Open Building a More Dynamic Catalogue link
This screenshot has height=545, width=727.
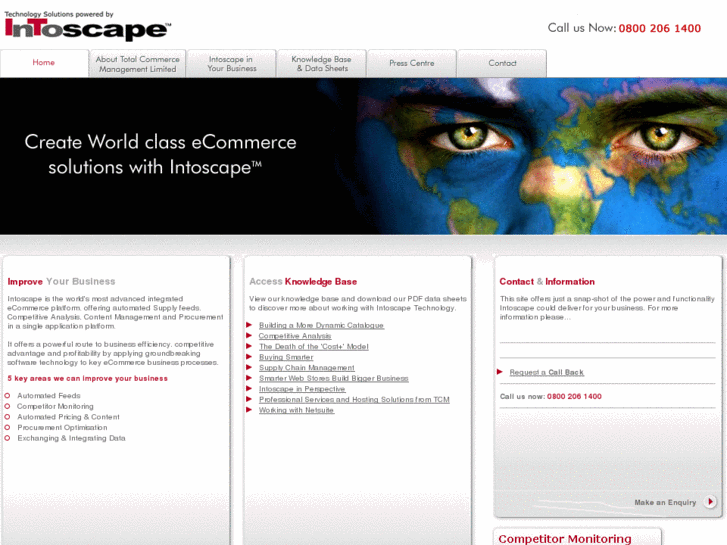coord(321,325)
